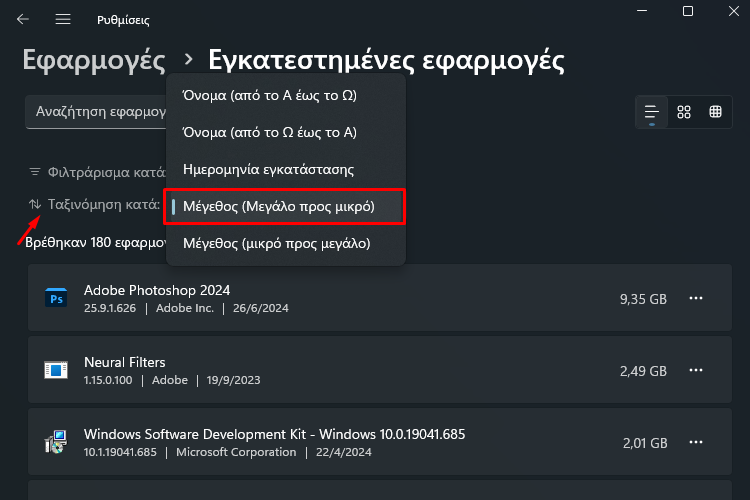Screen dimensions: 750x500
Task: Switch to tile table view layout
Action: 716,112
